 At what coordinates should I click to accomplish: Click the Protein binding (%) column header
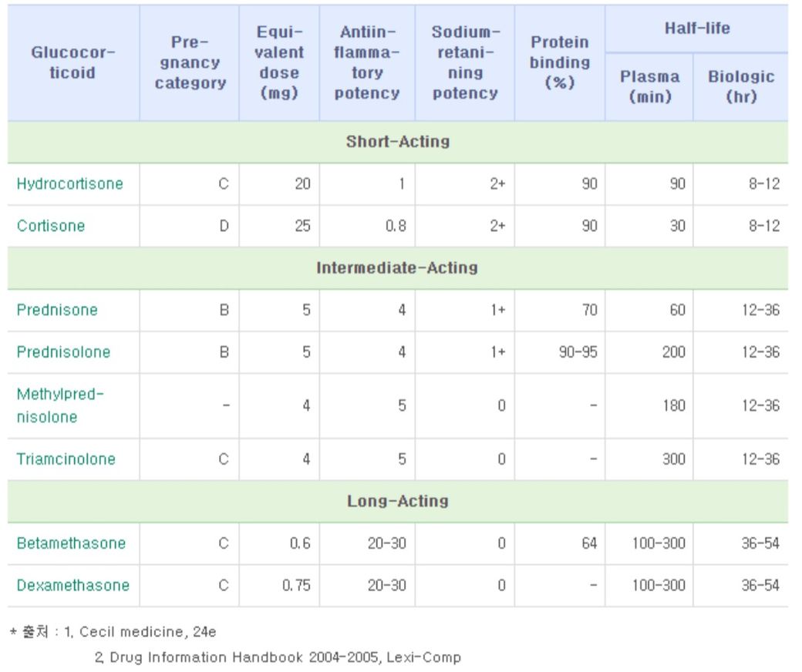click(560, 62)
